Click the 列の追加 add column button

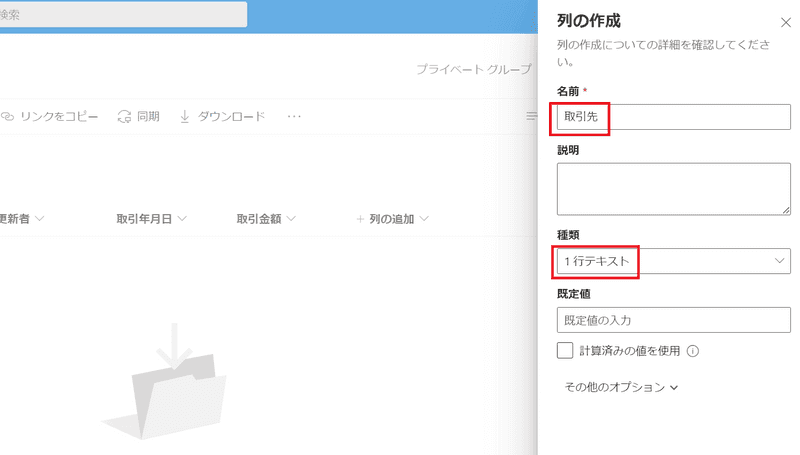pyautogui.click(x=392, y=219)
